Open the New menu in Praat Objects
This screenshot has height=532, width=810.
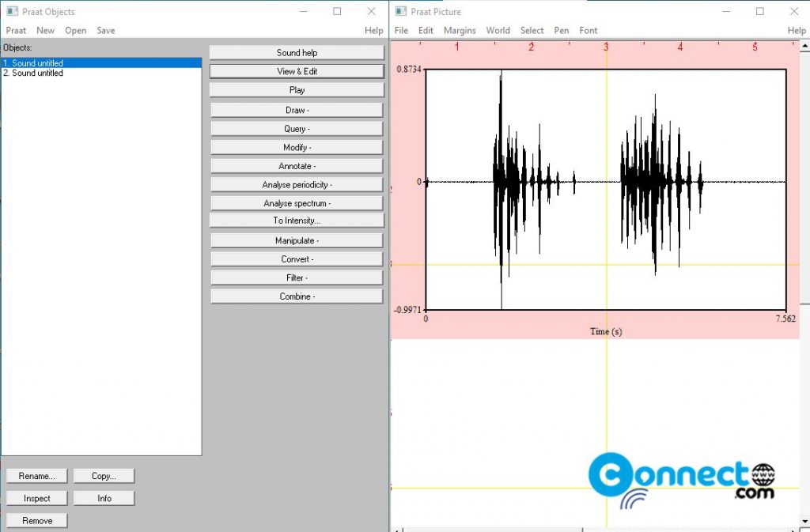45,30
